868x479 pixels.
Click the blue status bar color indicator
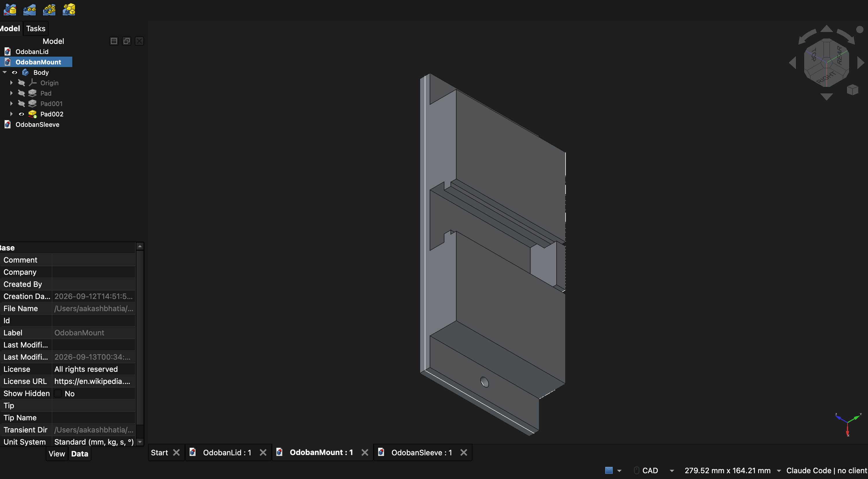coord(609,471)
